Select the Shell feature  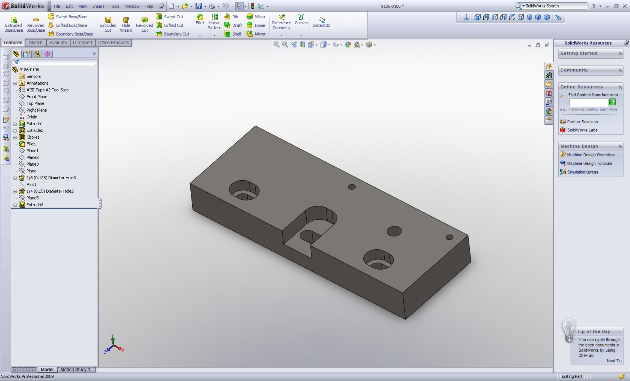(232, 34)
